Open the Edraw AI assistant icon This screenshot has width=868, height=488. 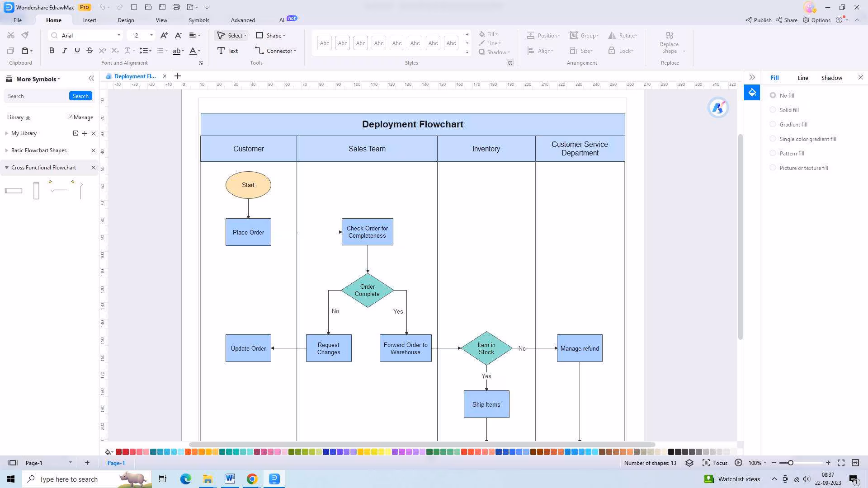click(718, 108)
